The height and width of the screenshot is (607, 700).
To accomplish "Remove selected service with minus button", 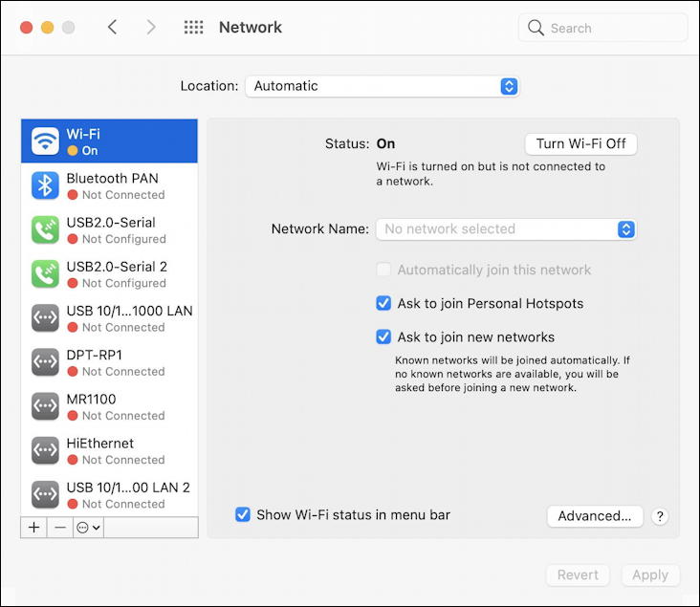I will (60, 528).
